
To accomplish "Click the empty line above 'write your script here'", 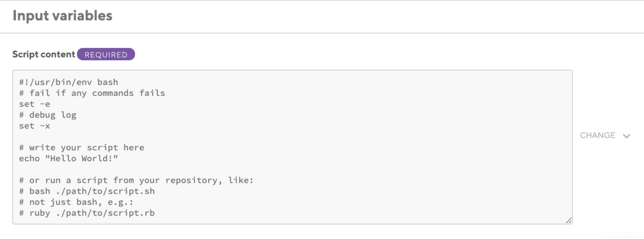I will click(292, 136).
